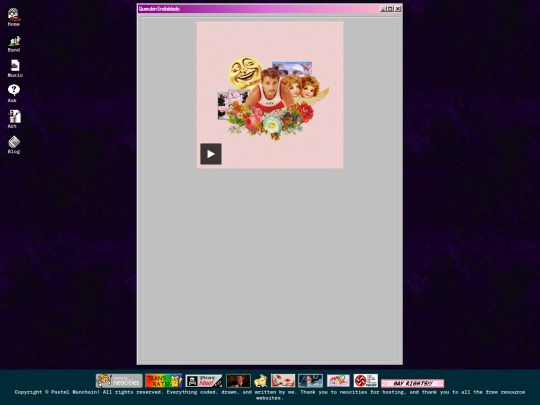Open the Music desktop icon

pos(15,68)
